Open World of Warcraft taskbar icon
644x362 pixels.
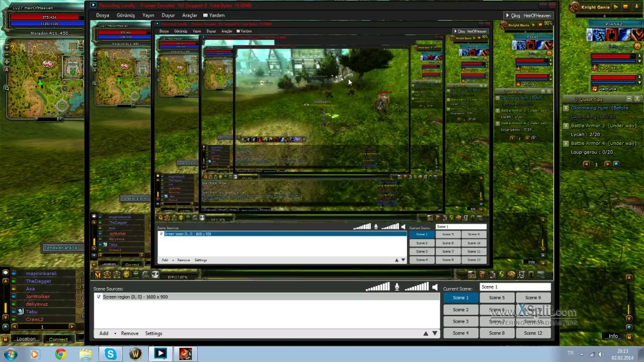click(135, 354)
